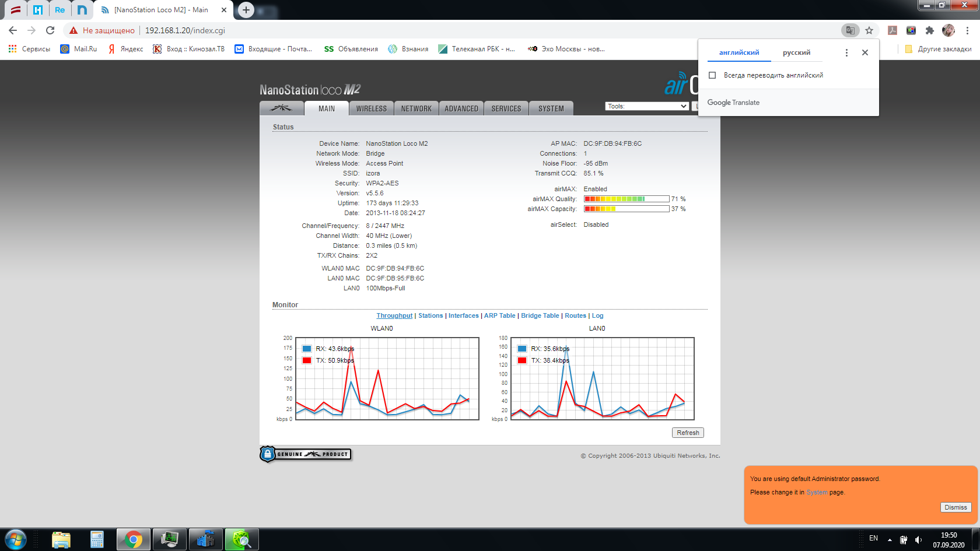Screen dimensions: 980x551
Task: Click the Chrome taskbar icon
Action: point(133,539)
